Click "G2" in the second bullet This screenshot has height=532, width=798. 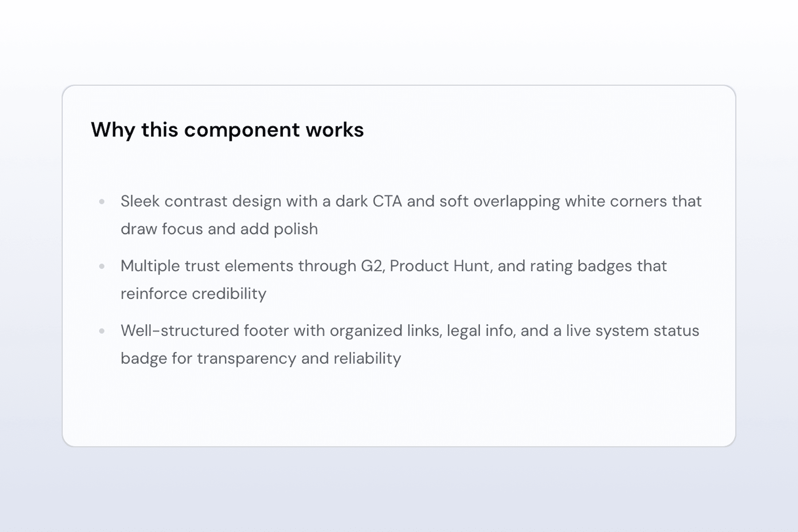click(x=372, y=266)
